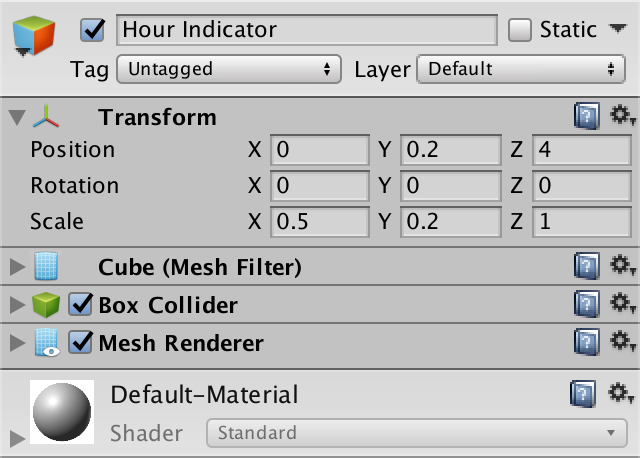640x458 pixels.
Task: Disable the Hour Indicator active checkbox
Action: (x=93, y=30)
